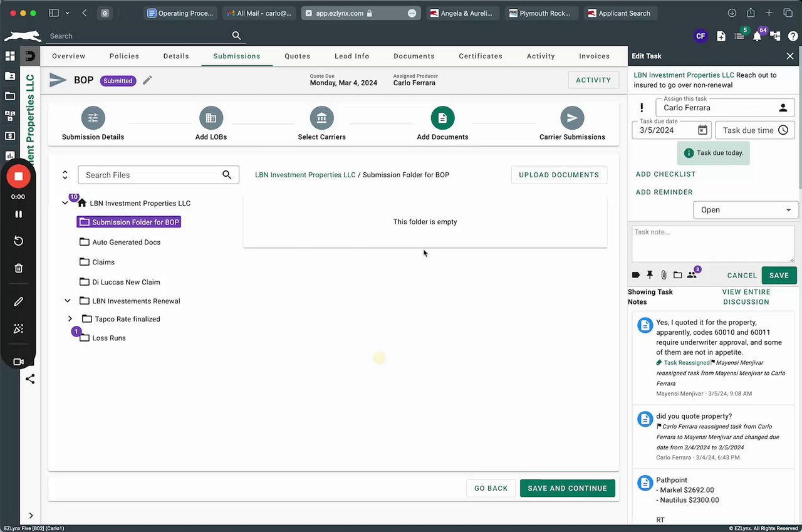Click the priority exclamation mark icon
The height and width of the screenshot is (532, 802).
click(642, 108)
